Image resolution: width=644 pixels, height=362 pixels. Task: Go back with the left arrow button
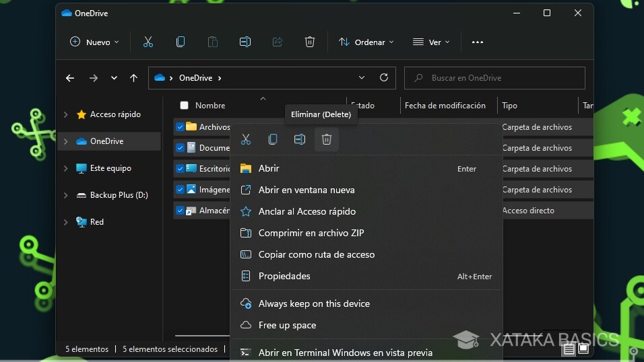coord(70,78)
